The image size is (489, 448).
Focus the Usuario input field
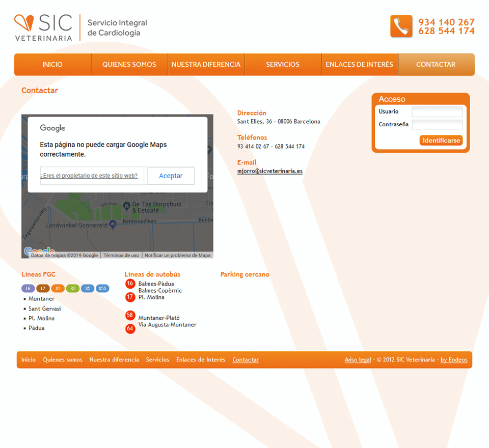coord(437,111)
